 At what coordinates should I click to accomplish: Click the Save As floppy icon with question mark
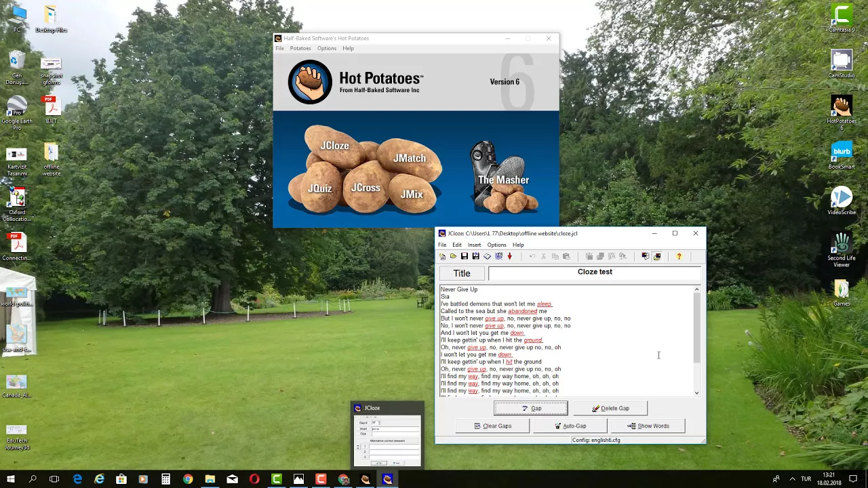(475, 256)
